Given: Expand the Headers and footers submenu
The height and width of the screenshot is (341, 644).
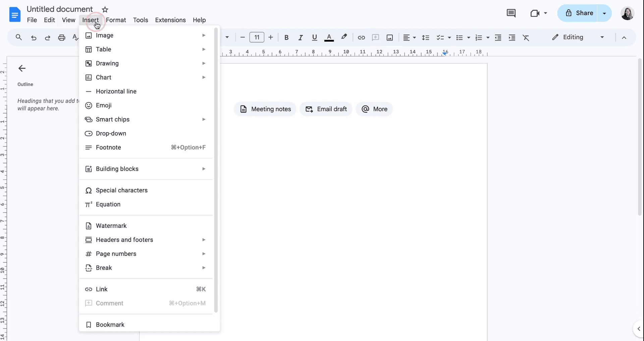Looking at the screenshot, I should tap(124, 240).
